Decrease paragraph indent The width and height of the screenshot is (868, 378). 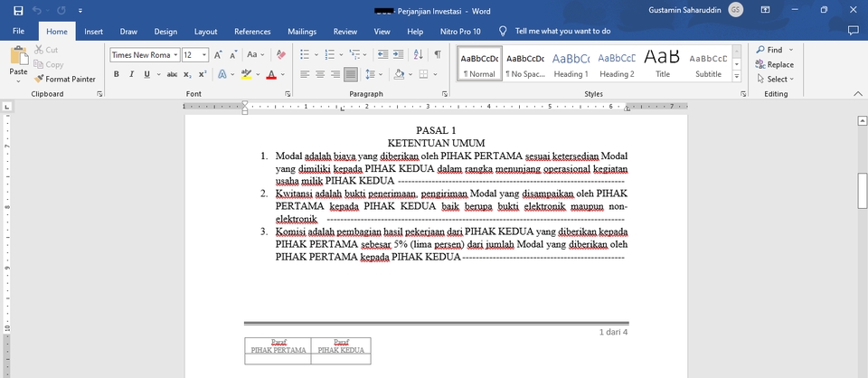382,54
